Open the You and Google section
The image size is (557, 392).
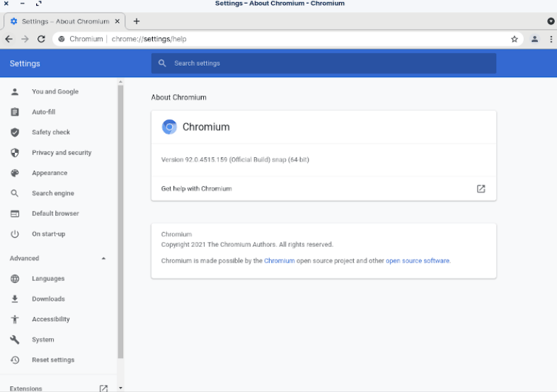pyautogui.click(x=55, y=91)
